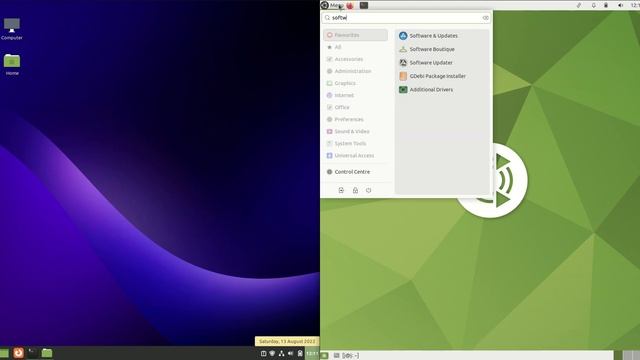Select the Office category
This screenshot has height=360, width=640.
(356, 107)
